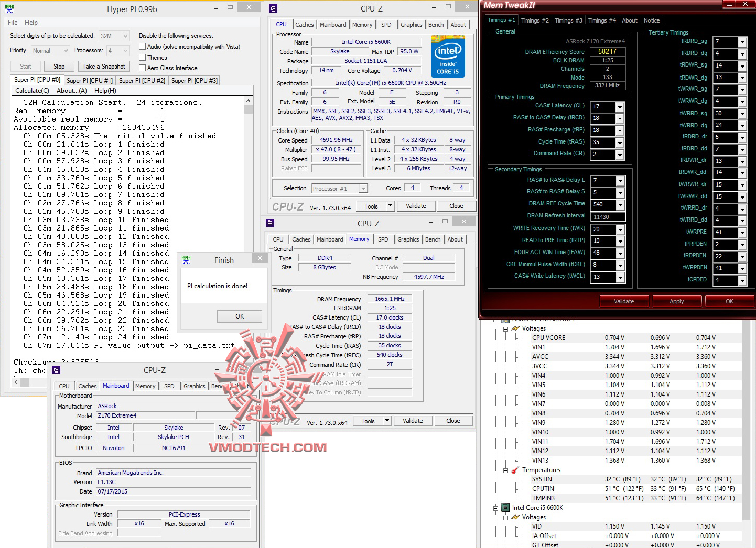Click Validate in the CPU-Z CPU window

click(x=416, y=206)
